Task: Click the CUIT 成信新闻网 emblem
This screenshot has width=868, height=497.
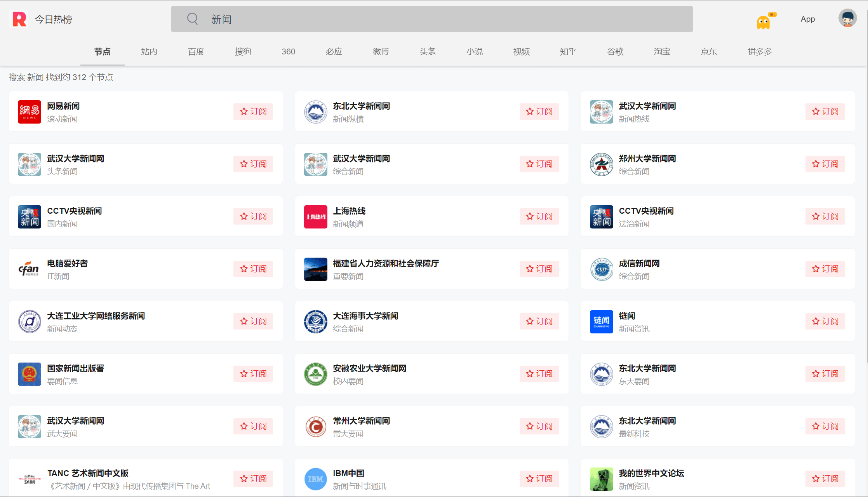Action: click(x=601, y=269)
